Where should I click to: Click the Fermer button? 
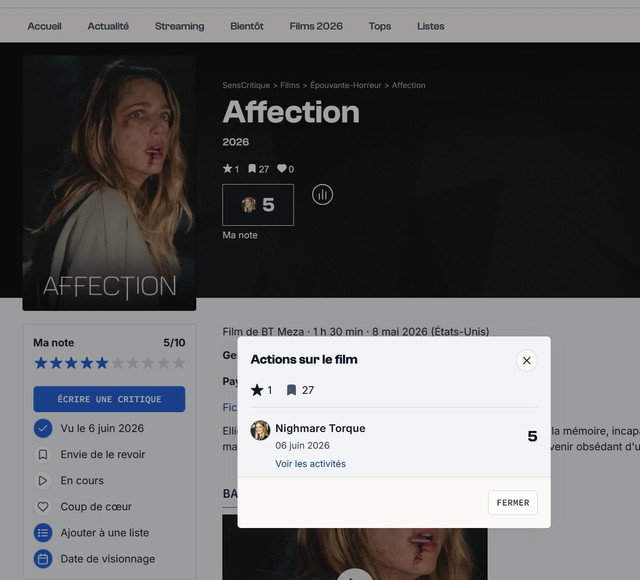[513, 502]
